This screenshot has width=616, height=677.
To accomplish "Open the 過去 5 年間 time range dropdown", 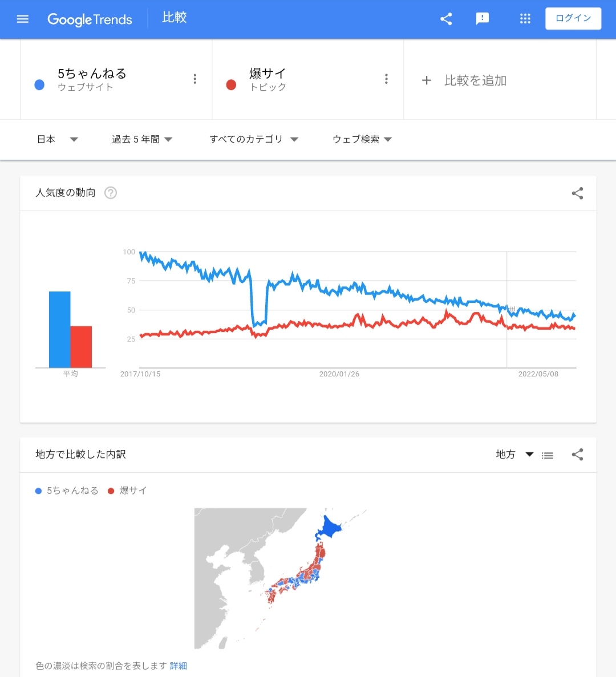I will tap(142, 139).
